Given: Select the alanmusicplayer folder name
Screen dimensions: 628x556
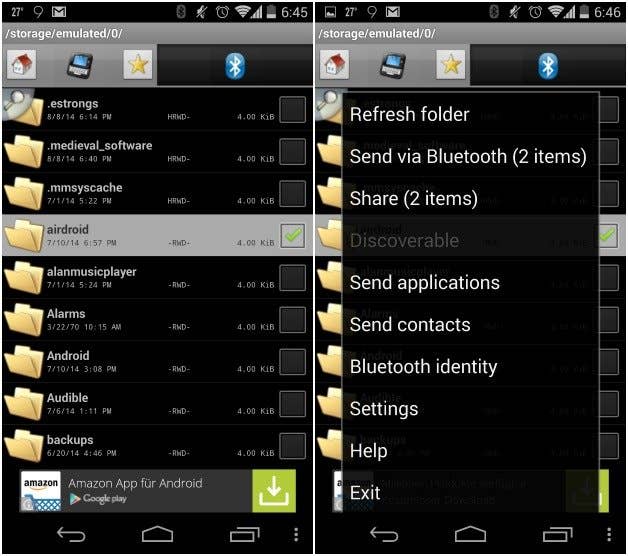Looking at the screenshot, I should (92, 272).
